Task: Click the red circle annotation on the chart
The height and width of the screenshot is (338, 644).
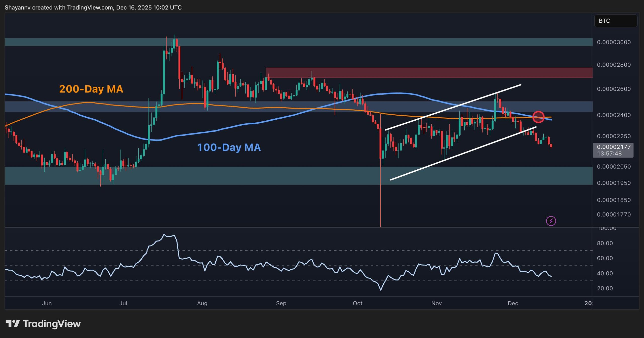Action: (x=538, y=117)
